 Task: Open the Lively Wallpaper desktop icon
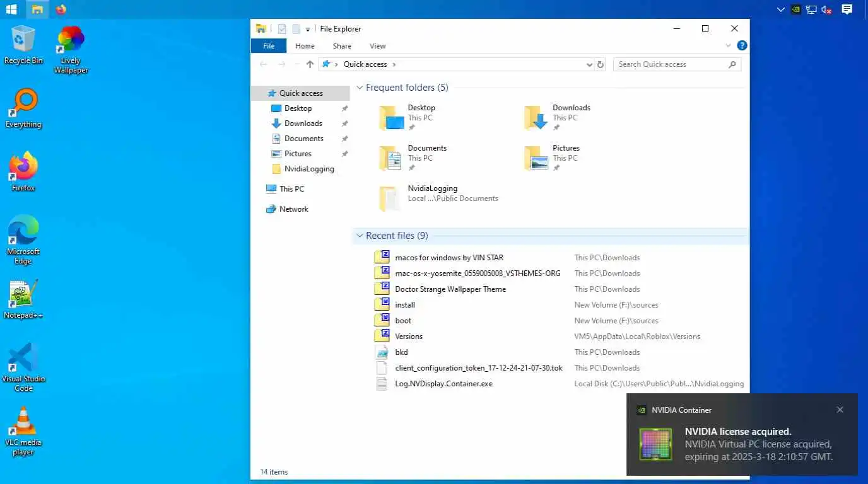[x=71, y=50]
